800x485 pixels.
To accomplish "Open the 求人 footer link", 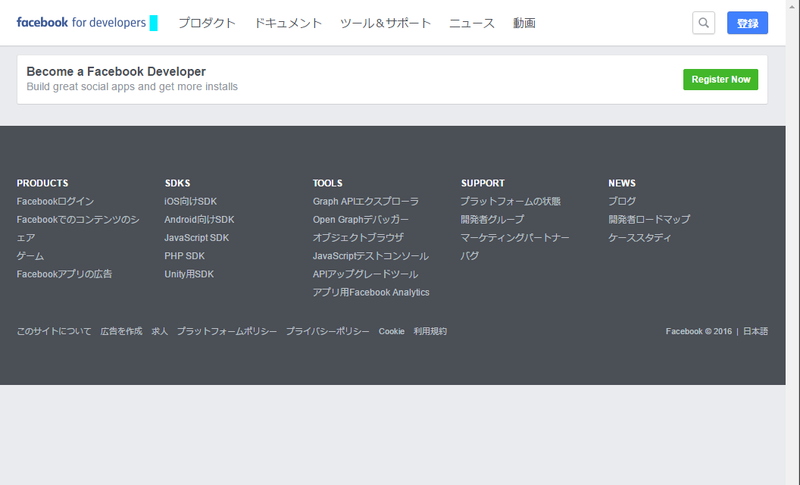I will click(160, 331).
